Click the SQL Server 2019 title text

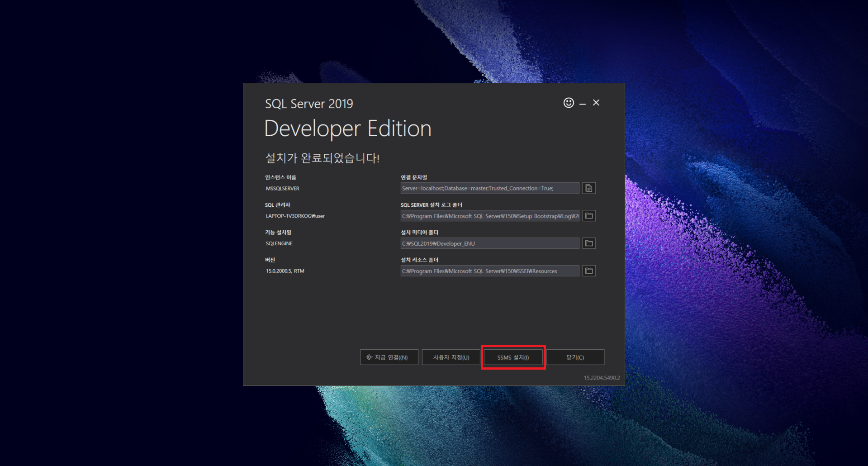[x=309, y=104]
